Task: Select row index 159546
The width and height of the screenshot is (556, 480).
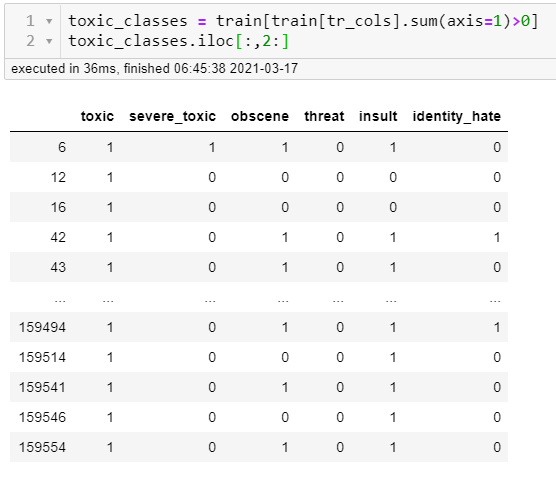Action: (x=42, y=417)
